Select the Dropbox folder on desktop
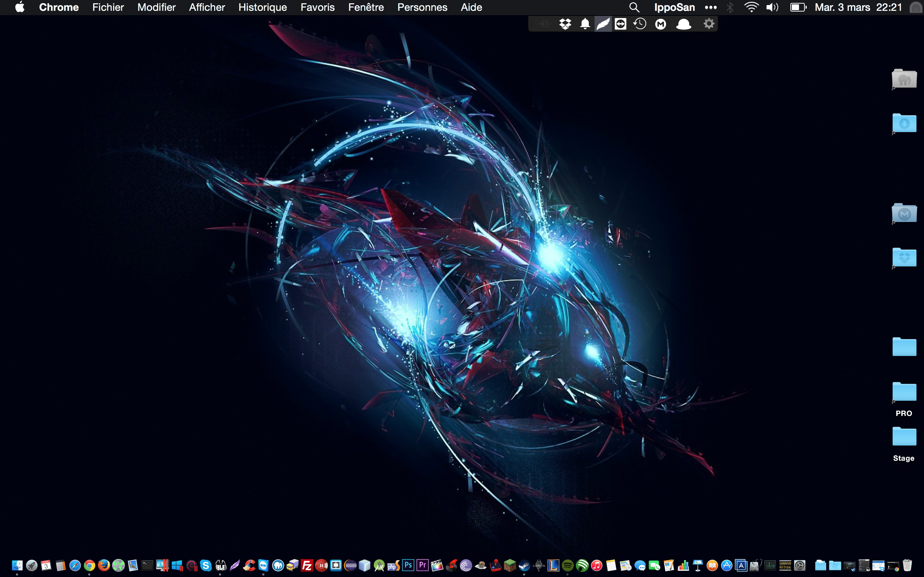 pos(904,258)
